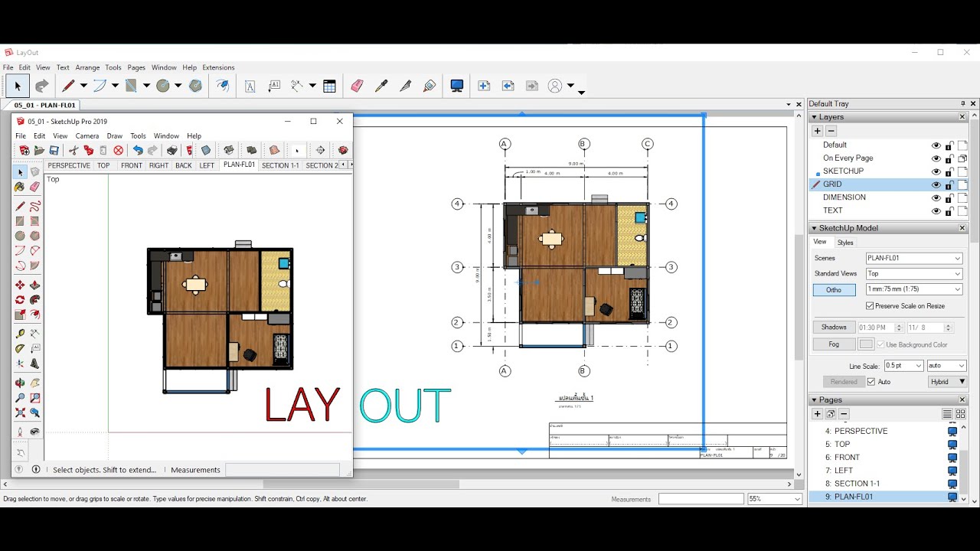Select the SketchUp Rotate tool
The width and height of the screenshot is (980, 551).
pos(20,300)
